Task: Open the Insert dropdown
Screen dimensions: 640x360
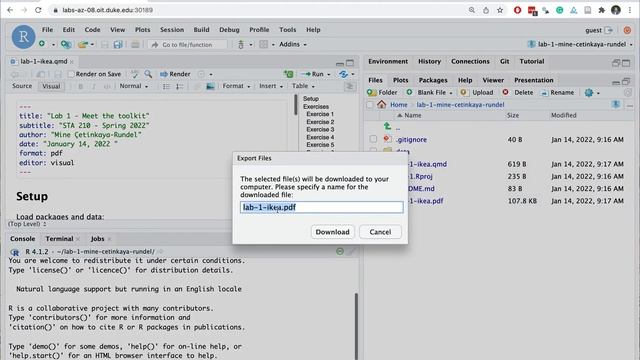Action: (x=271, y=86)
